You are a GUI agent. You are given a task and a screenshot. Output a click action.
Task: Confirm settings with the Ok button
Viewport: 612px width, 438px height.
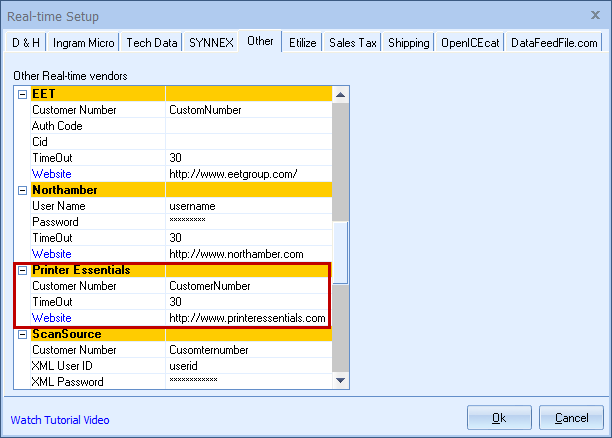click(x=499, y=418)
